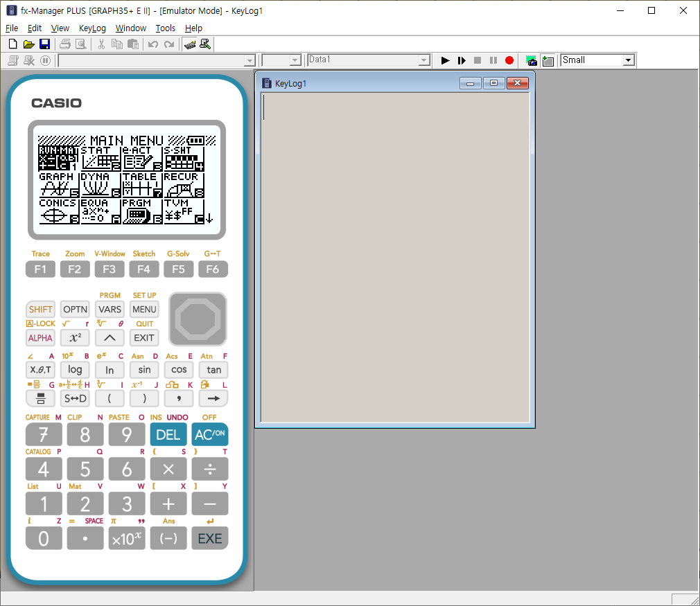Click the DEL key
The width and height of the screenshot is (700, 606).
click(168, 435)
